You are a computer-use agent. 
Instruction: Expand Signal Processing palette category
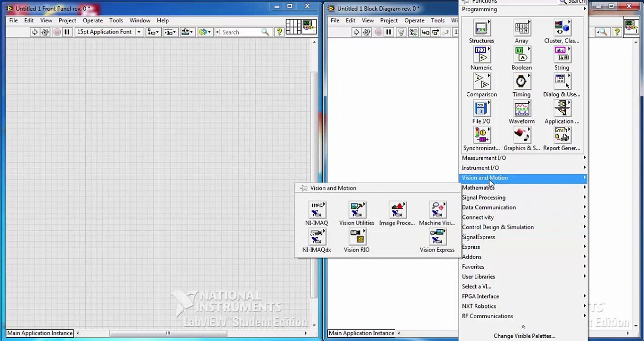[x=524, y=197]
